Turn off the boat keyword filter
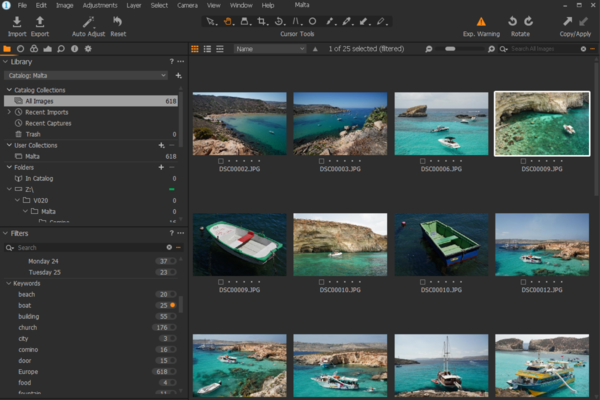The width and height of the screenshot is (600, 400). (x=174, y=305)
